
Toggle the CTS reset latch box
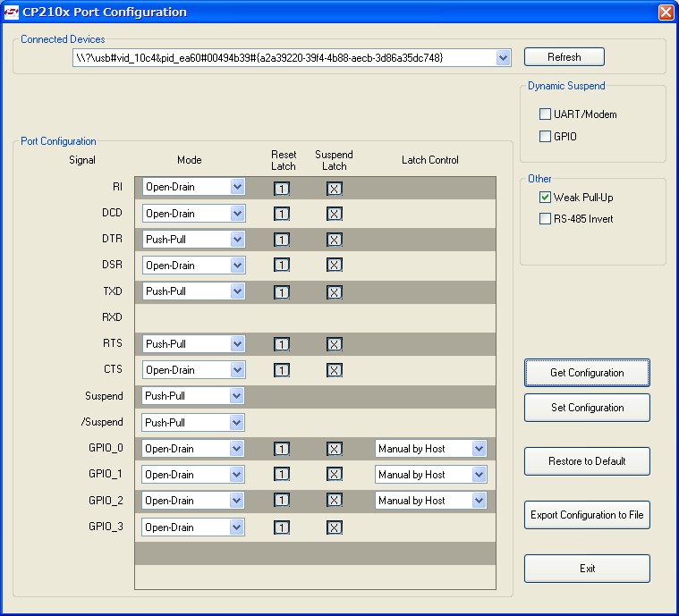(282, 370)
